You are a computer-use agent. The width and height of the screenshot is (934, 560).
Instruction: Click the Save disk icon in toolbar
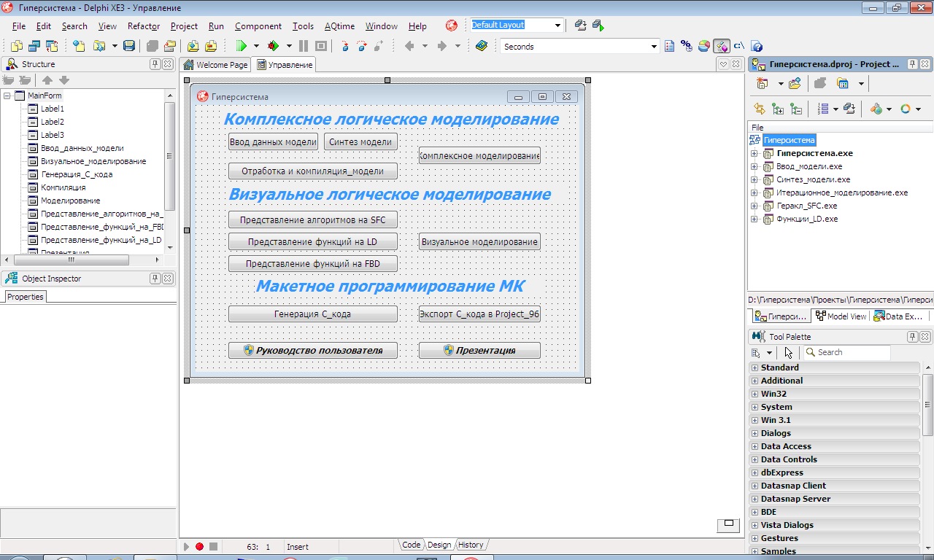coord(129,46)
